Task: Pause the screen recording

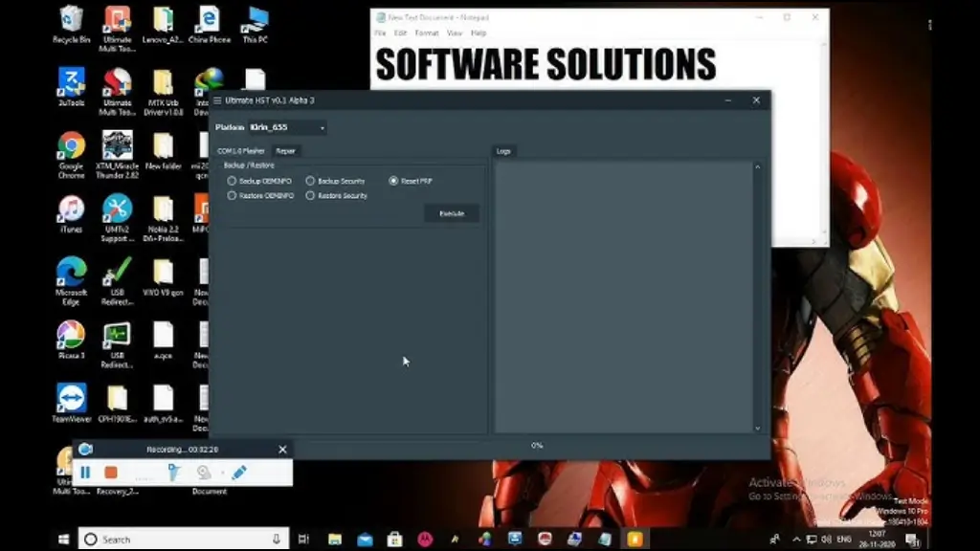Action: coord(85,473)
